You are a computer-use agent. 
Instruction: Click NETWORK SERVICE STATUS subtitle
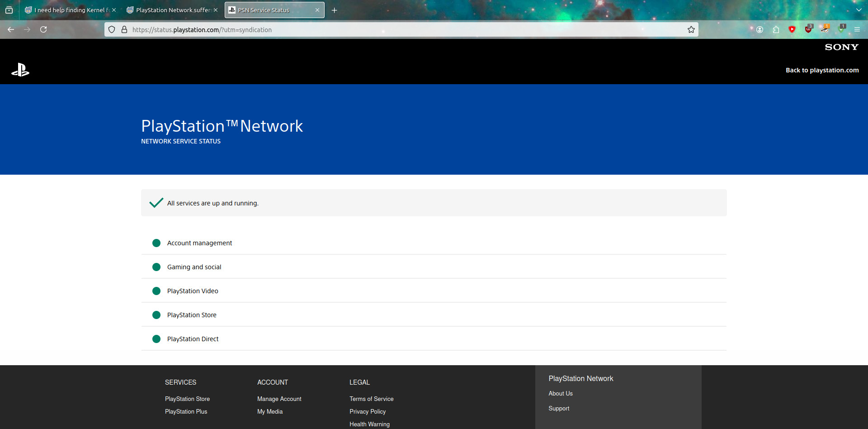[181, 141]
